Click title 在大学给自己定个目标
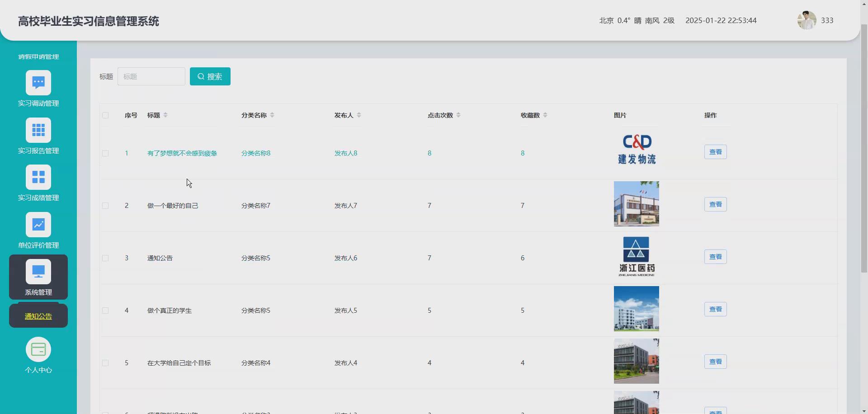This screenshot has width=868, height=414. click(179, 363)
